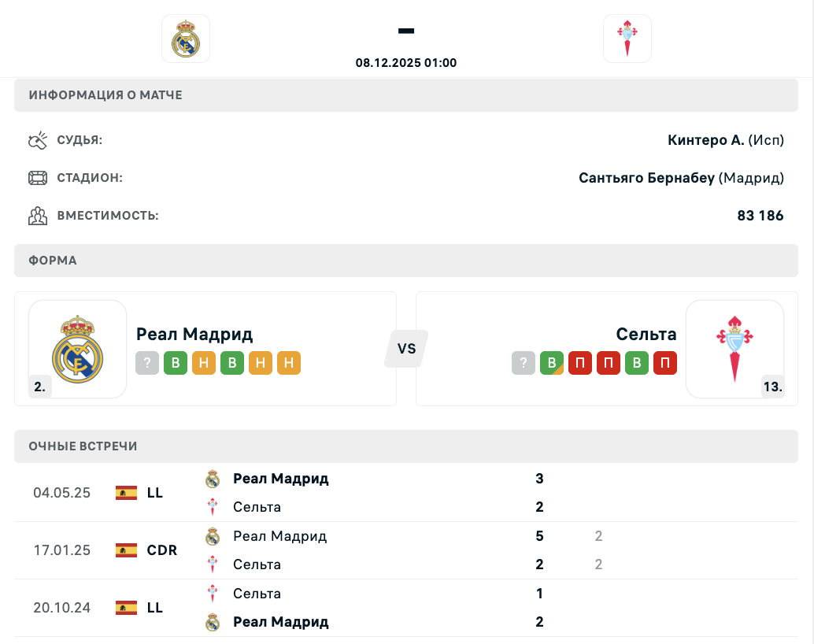
Task: Open Сельта team name in form
Action: [646, 334]
